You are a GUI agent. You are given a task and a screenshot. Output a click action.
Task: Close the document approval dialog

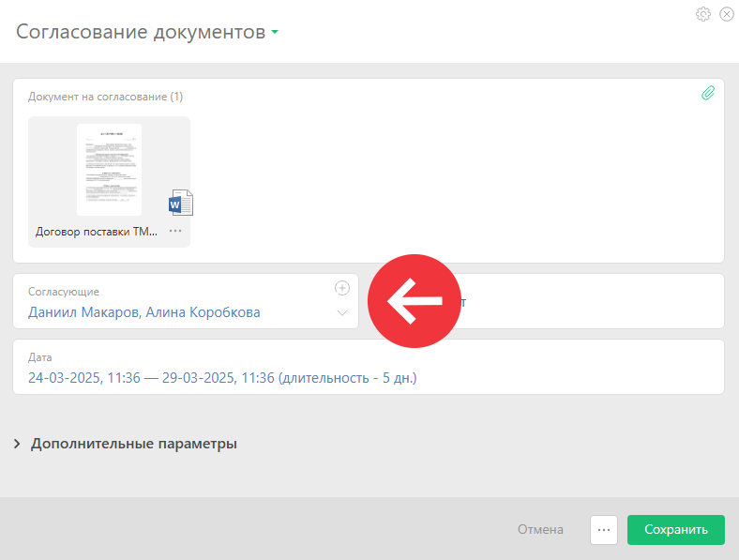click(727, 14)
